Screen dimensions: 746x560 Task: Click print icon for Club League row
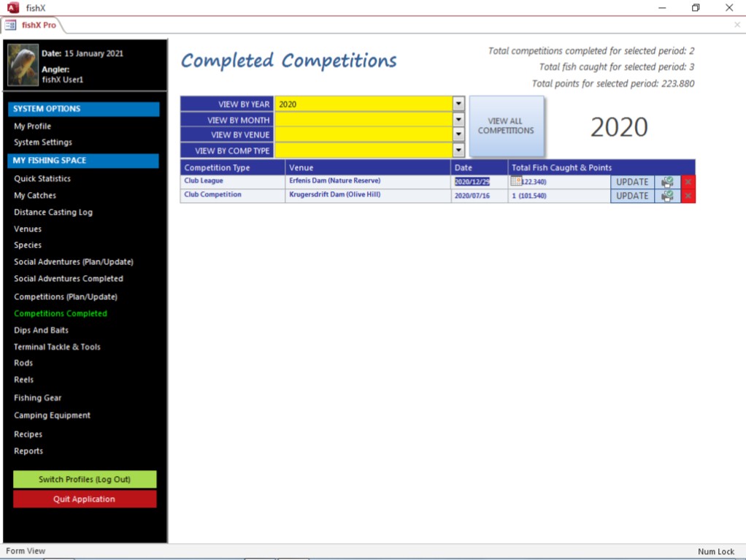tap(667, 182)
